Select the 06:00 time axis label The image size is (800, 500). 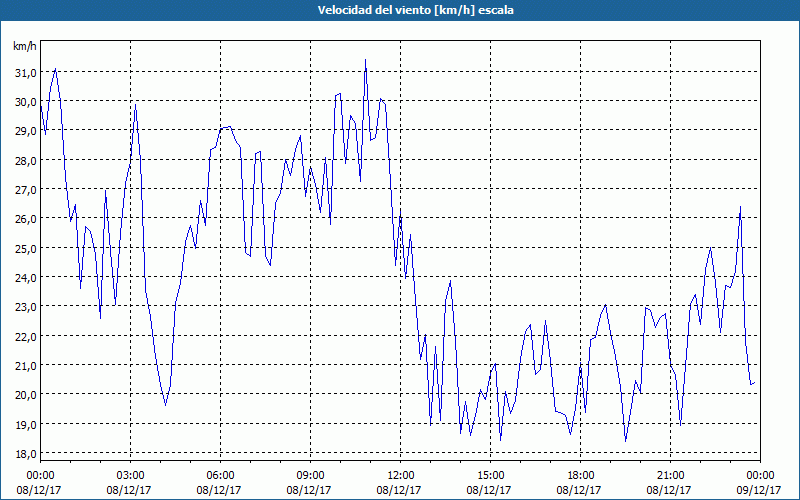[220, 476]
